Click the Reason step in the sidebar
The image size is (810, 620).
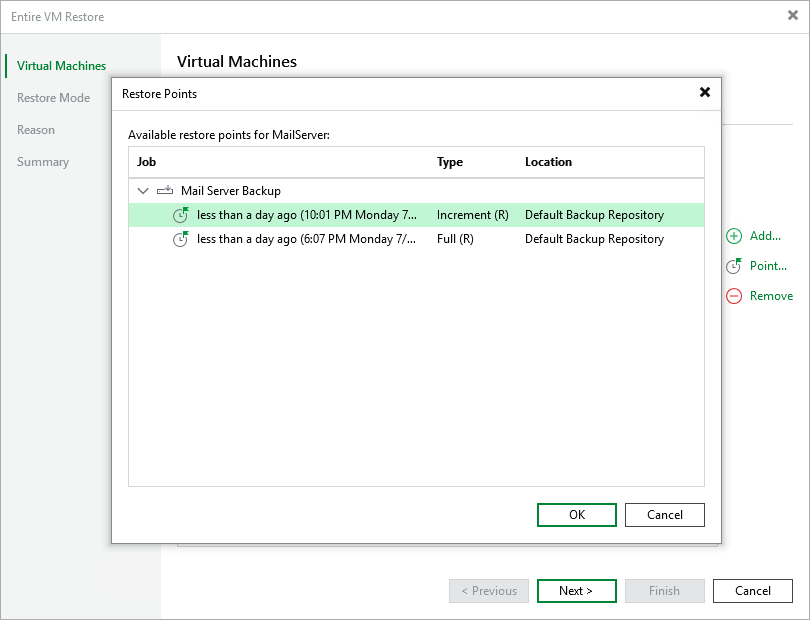point(36,129)
